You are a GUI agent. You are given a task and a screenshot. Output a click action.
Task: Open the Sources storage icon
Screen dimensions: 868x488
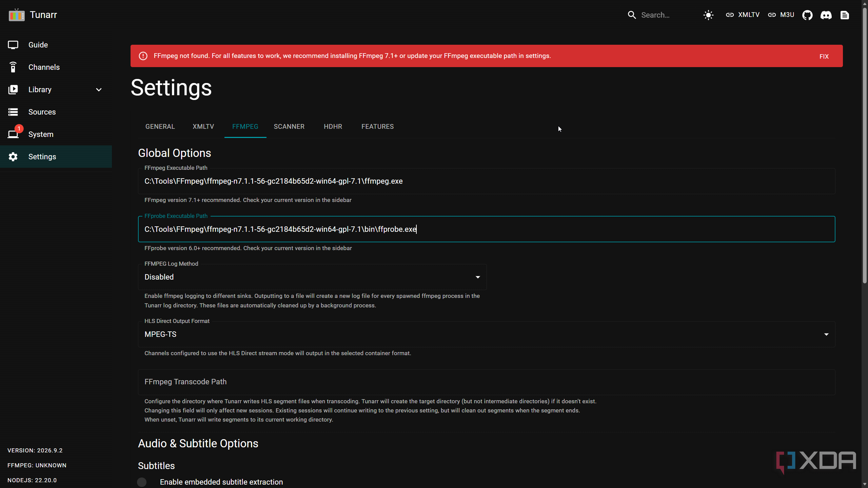pyautogui.click(x=13, y=112)
